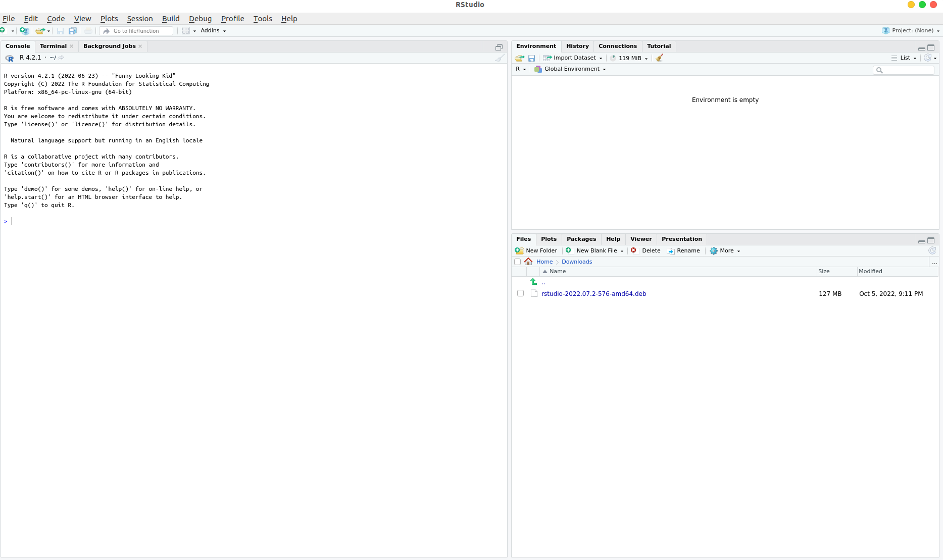The width and height of the screenshot is (943, 560).
Task: View current working directory arrow
Action: (61, 58)
